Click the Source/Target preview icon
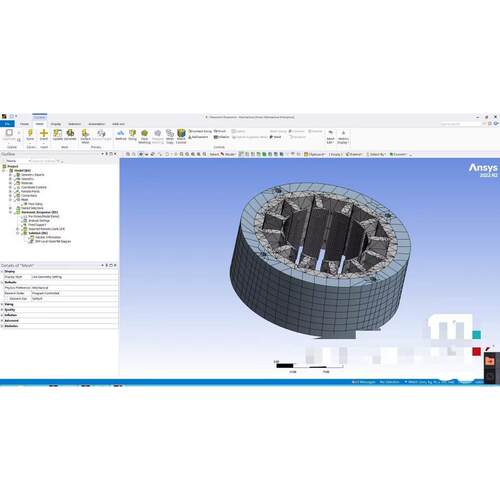500x500 pixels. point(101,133)
